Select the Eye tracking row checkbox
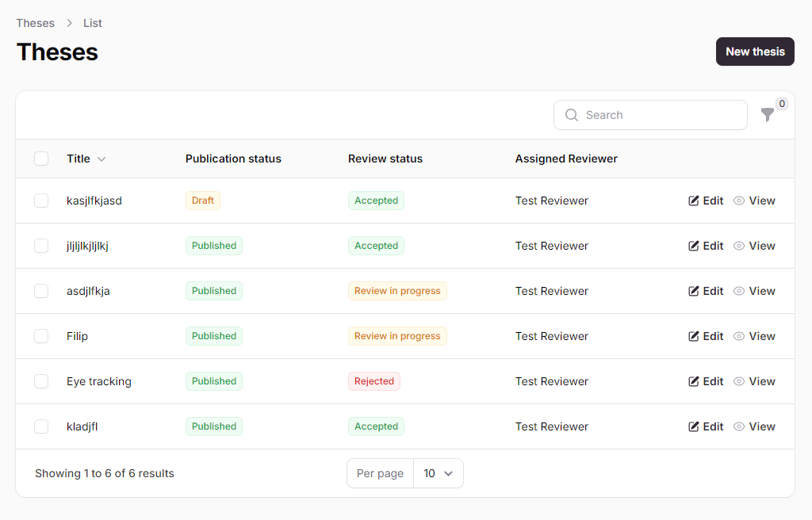This screenshot has height=520, width=812. click(41, 381)
